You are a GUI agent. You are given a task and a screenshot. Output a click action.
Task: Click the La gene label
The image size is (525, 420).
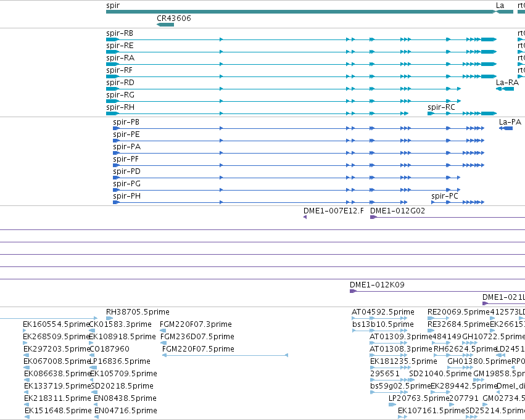(500, 6)
